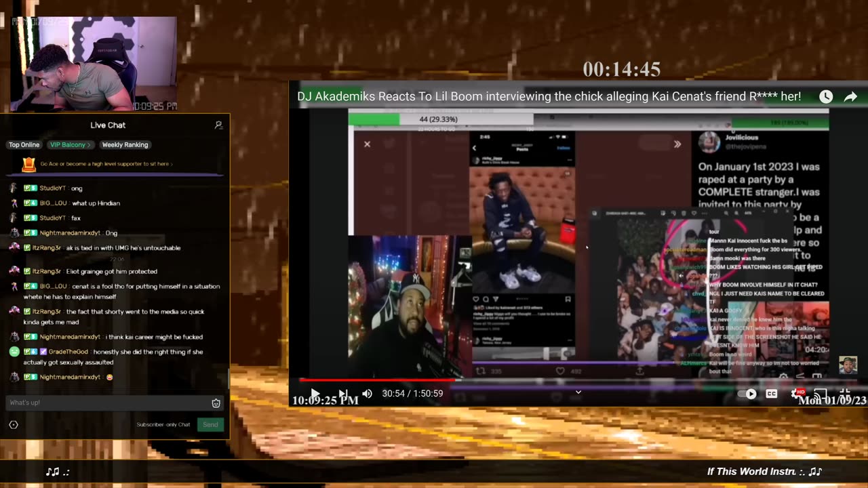The height and width of the screenshot is (488, 868).
Task: Click Nightmaredamirxdyt on the emoji-only message
Action: 70,377
